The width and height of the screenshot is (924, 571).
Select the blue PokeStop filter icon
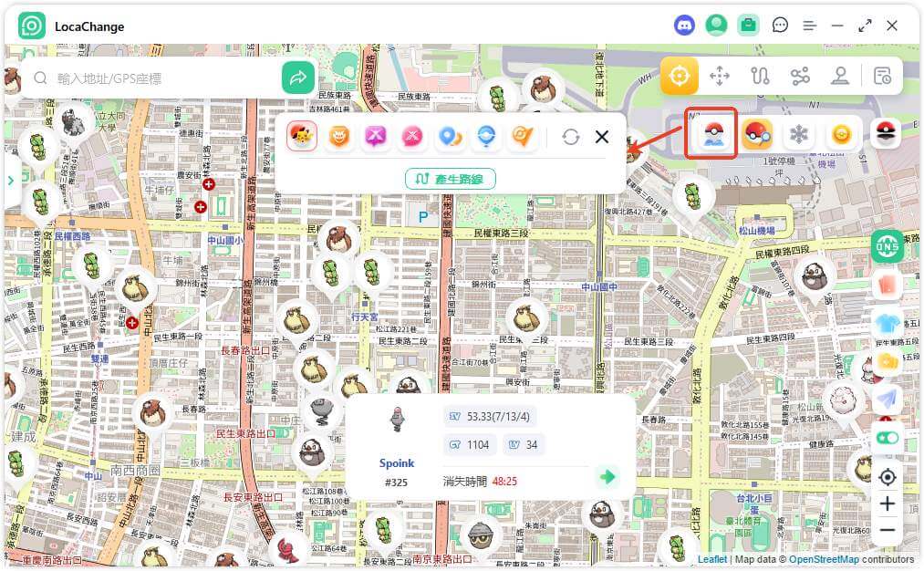486,137
